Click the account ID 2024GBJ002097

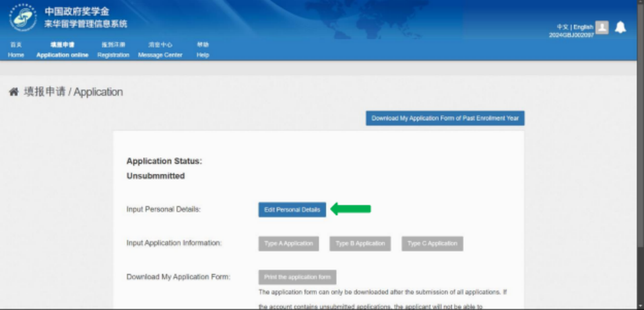pos(571,34)
